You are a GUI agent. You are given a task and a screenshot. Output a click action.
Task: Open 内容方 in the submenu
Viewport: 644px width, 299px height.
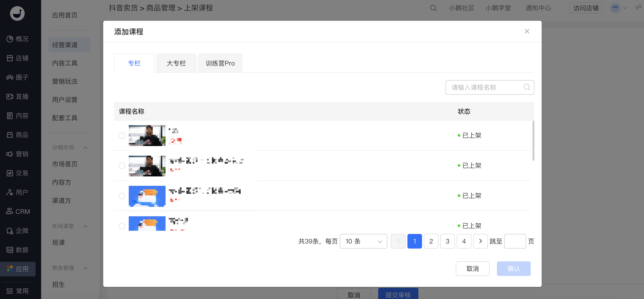pyautogui.click(x=61, y=182)
